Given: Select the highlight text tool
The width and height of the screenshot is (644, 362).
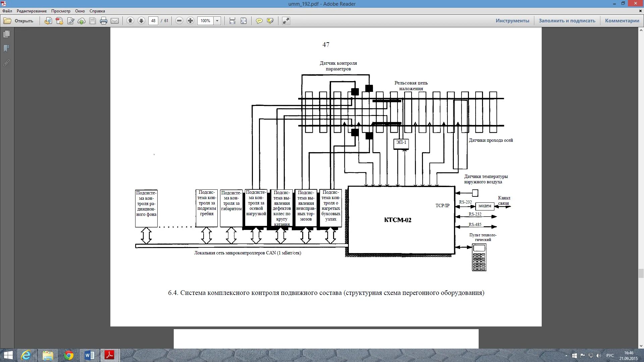Looking at the screenshot, I should pos(270,21).
